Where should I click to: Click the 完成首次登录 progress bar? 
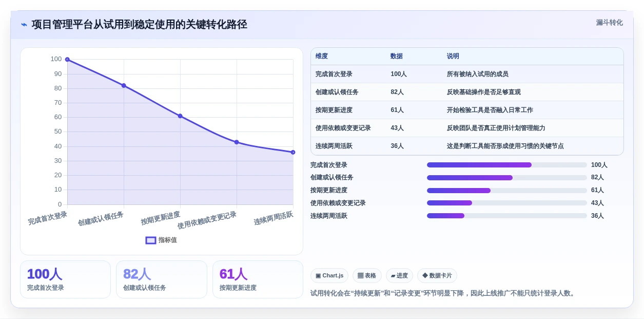click(507, 165)
